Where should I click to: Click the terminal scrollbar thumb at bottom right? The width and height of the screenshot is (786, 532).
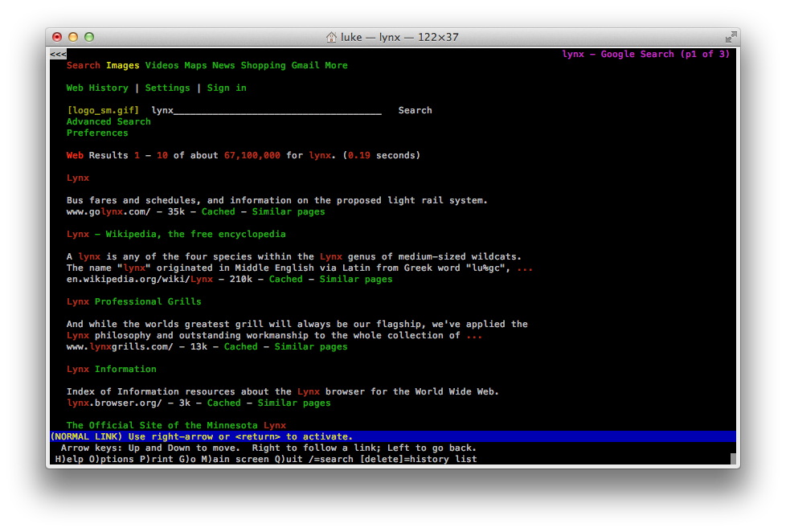[x=733, y=459]
